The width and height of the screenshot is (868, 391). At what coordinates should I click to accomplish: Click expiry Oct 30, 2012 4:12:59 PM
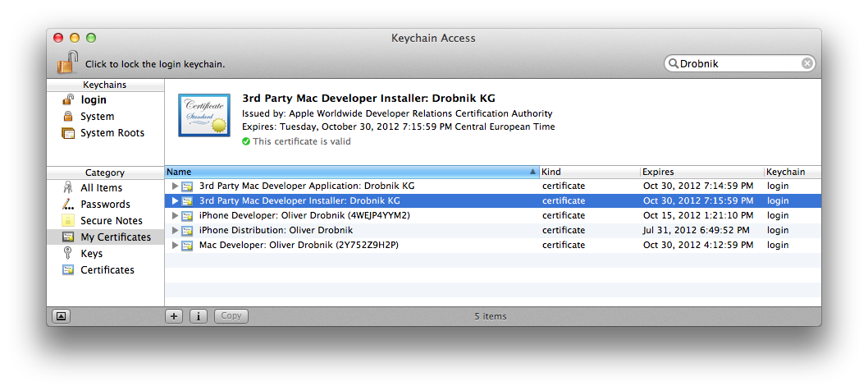point(698,245)
